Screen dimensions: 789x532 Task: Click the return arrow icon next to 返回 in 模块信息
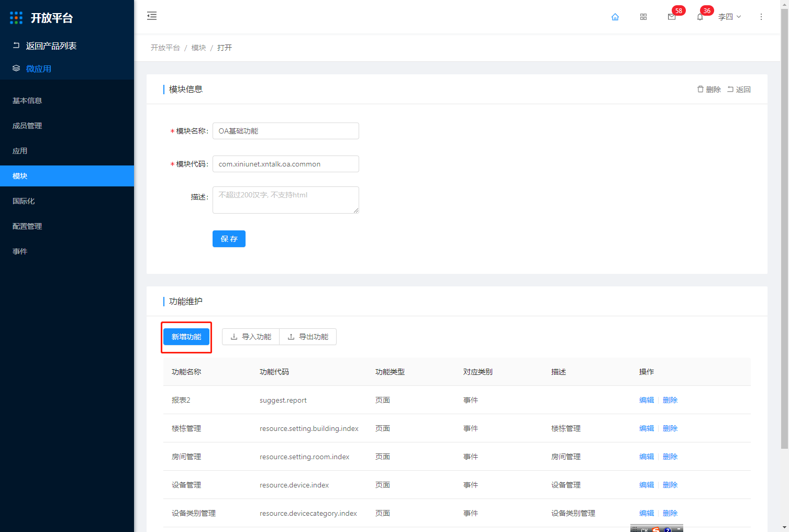tap(730, 89)
